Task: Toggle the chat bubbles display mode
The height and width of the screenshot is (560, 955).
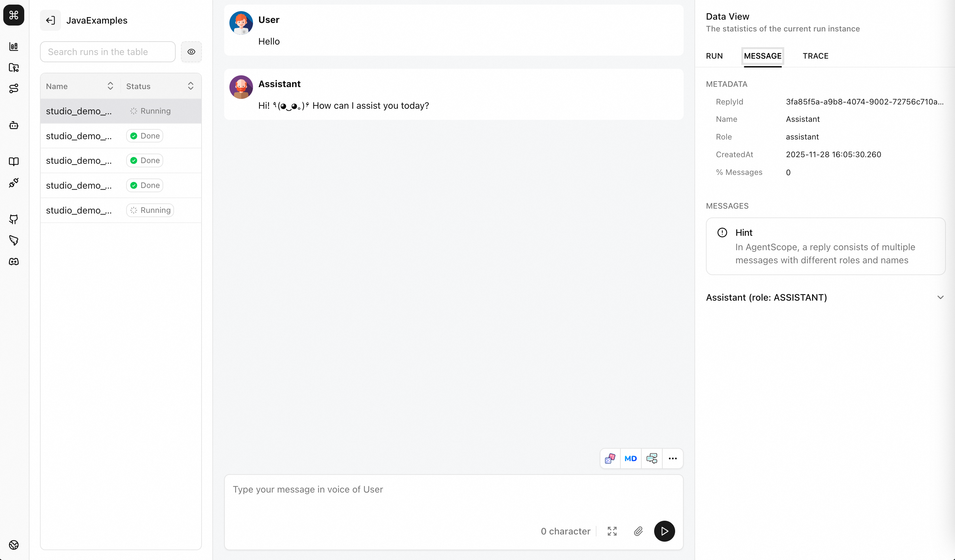Action: (652, 458)
